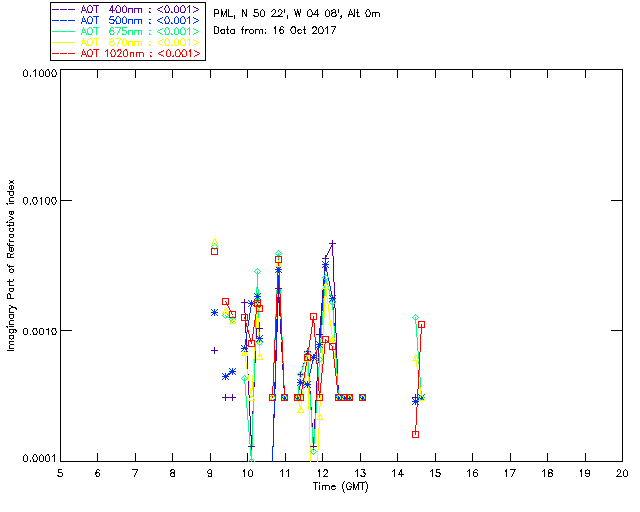Click the x-axis tick label 20
Screen dimensions: 640x512
pyautogui.click(x=622, y=473)
